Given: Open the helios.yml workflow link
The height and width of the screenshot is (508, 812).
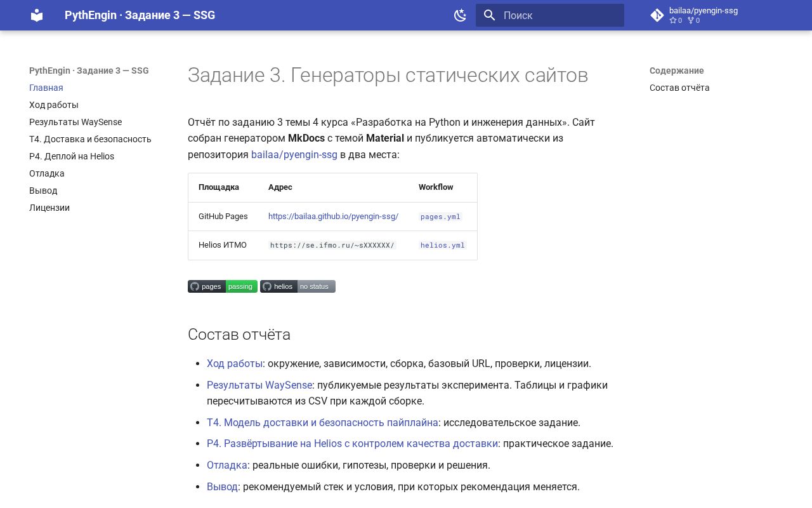Looking at the screenshot, I should 443,245.
